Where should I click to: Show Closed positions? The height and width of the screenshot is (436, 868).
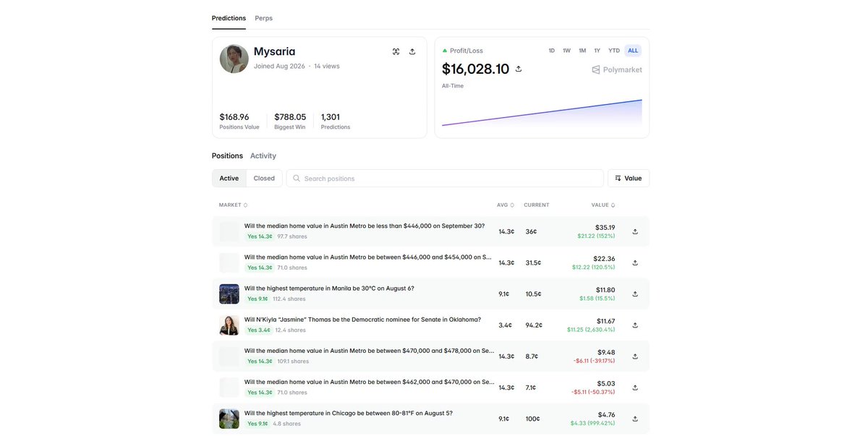pyautogui.click(x=264, y=178)
